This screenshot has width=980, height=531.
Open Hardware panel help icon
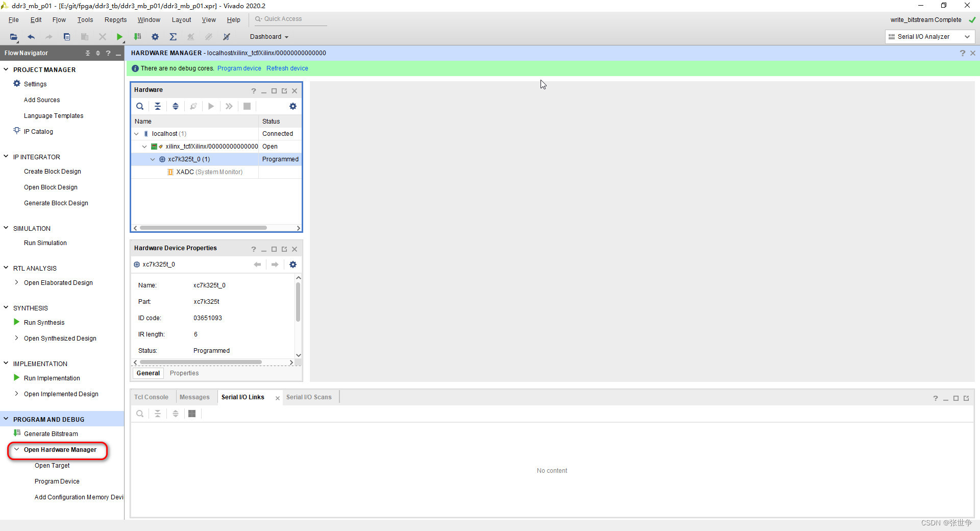tap(254, 91)
